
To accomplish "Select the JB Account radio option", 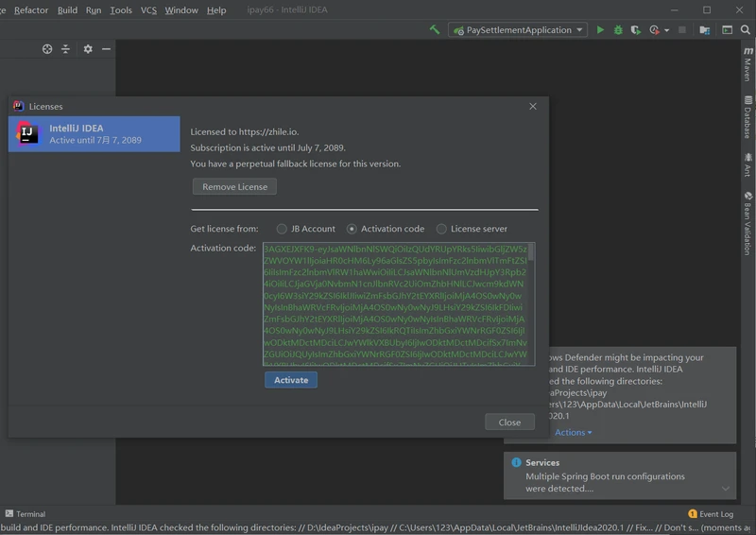I will 282,229.
